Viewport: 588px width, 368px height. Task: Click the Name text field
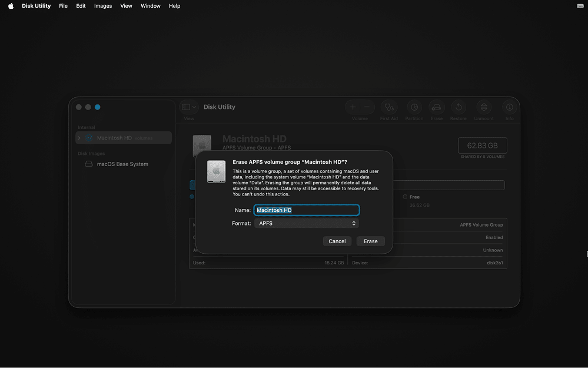pos(306,210)
